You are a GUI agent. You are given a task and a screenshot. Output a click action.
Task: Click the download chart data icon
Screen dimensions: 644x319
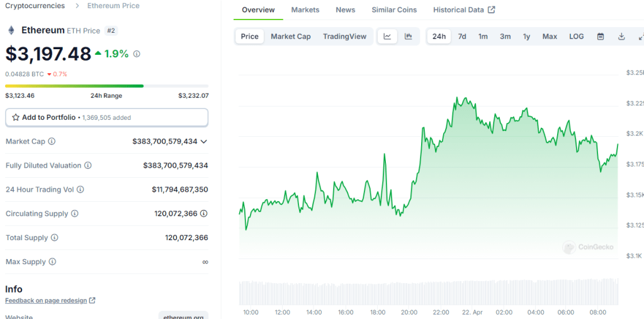pos(621,37)
